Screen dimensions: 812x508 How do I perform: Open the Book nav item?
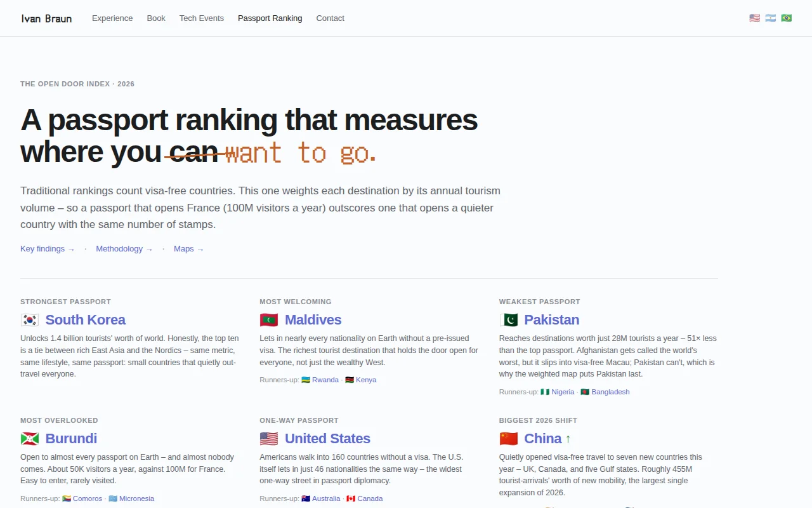click(x=156, y=18)
